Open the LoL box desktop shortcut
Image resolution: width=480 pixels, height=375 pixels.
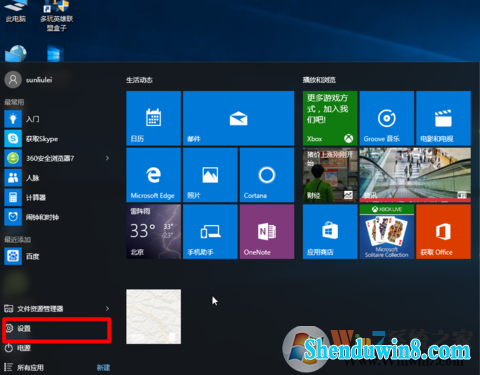[x=57, y=15]
